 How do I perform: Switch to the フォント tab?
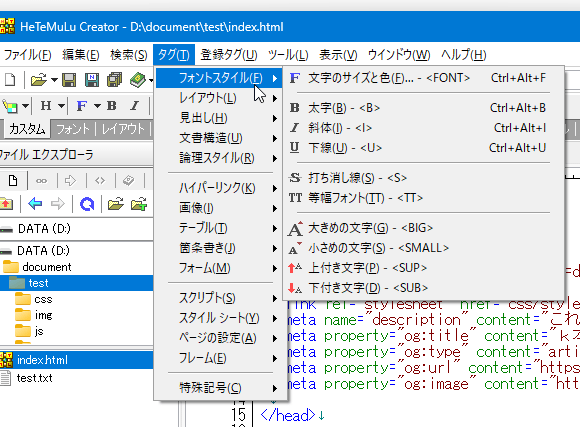pyautogui.click(x=73, y=129)
